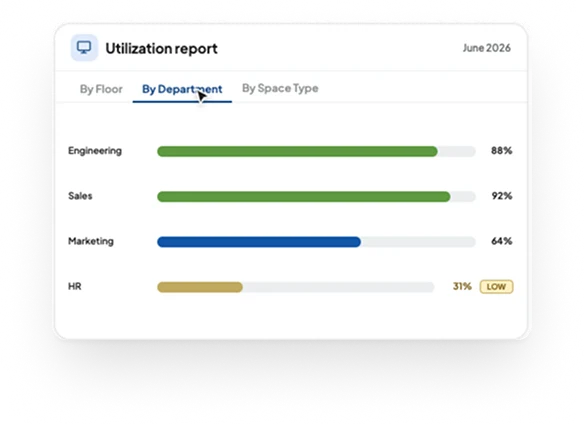The height and width of the screenshot is (424, 584).
Task: Click the 88% Engineering value
Action: [501, 151]
